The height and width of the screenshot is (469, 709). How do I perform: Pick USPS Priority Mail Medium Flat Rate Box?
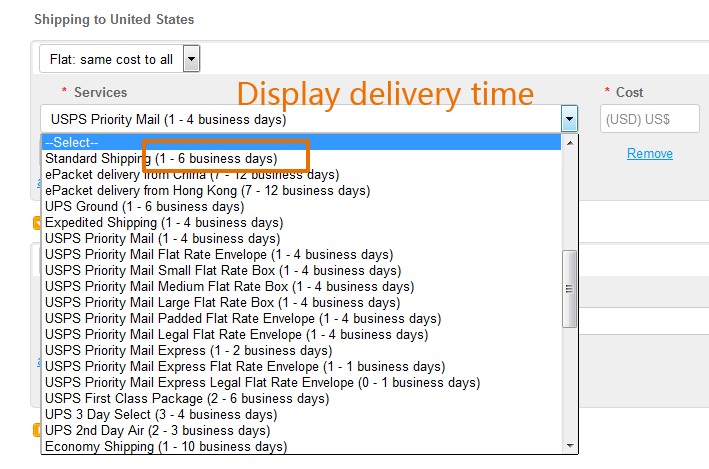coord(302,287)
